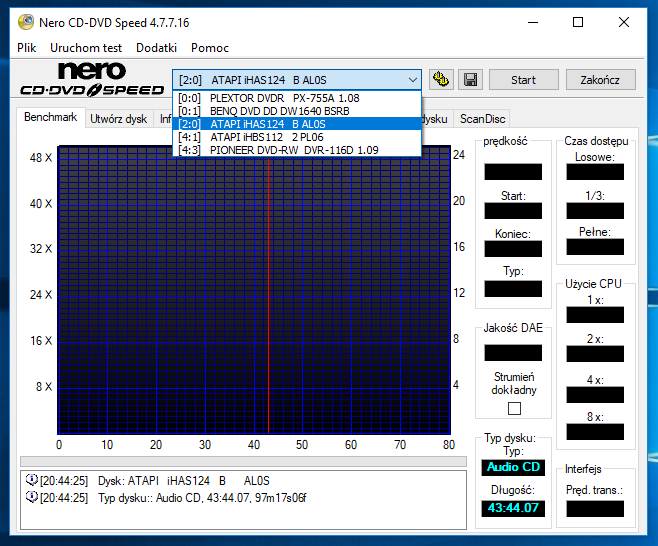Click the speed Typ value field
Screen dimensions: 658x546
point(513,289)
